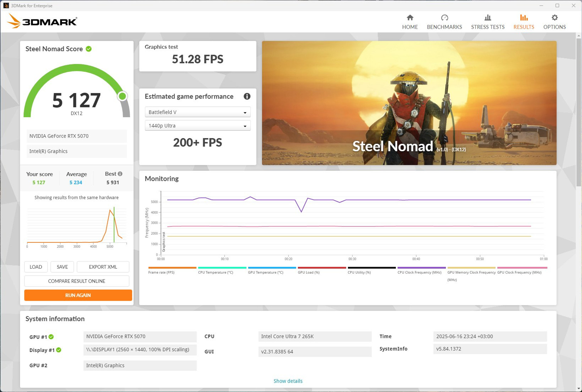Image resolution: width=582 pixels, height=392 pixels.
Task: Click the DISPLAY1 2560 × 1440 field
Action: 140,350
